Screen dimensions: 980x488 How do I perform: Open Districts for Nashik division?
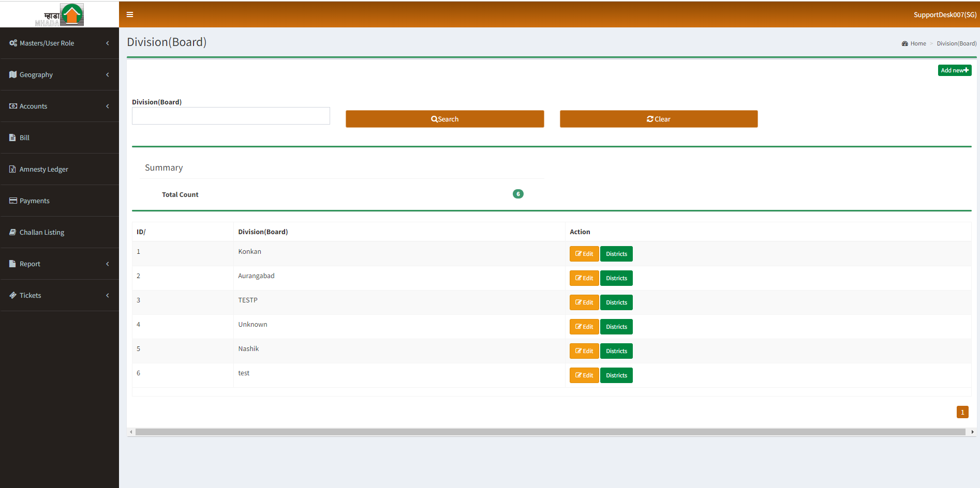(x=616, y=351)
